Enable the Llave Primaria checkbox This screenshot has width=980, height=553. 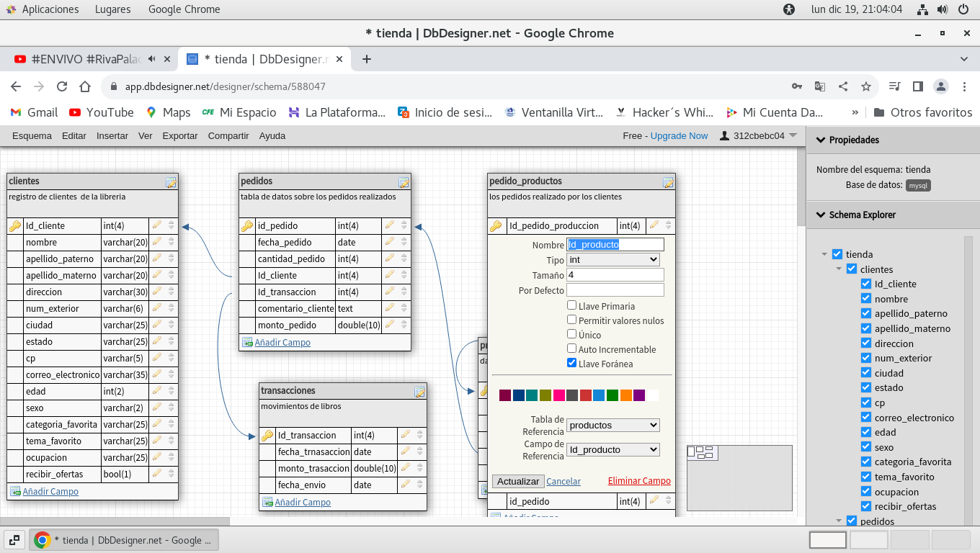point(571,305)
